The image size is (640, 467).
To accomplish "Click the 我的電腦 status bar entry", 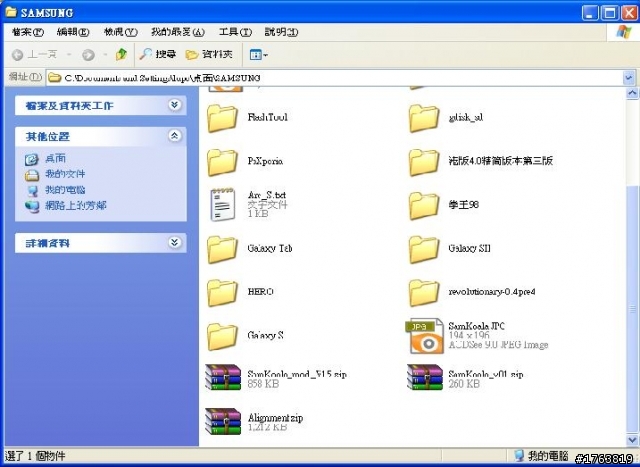I will coord(540,456).
